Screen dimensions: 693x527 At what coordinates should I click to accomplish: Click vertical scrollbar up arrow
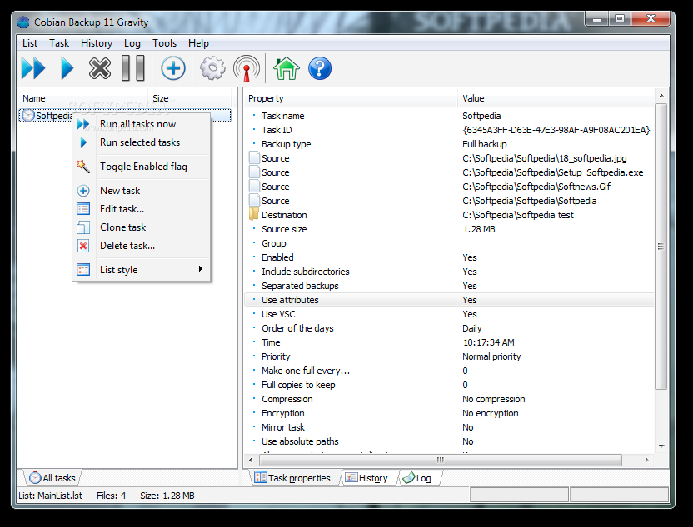pyautogui.click(x=662, y=95)
